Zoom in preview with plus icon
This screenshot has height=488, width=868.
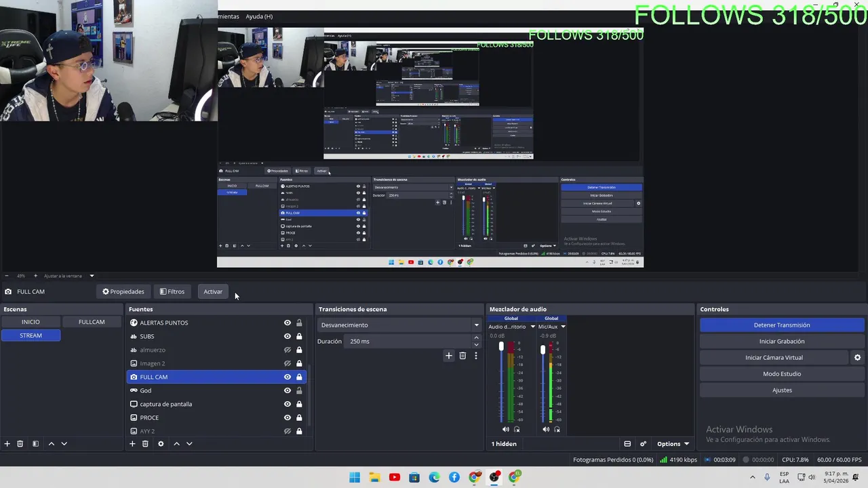coord(36,276)
